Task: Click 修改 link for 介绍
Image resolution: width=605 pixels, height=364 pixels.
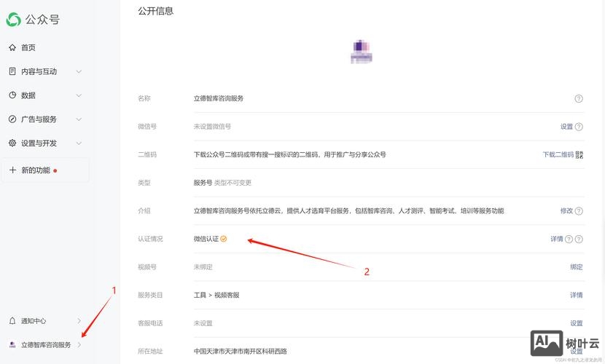Action: [x=566, y=210]
